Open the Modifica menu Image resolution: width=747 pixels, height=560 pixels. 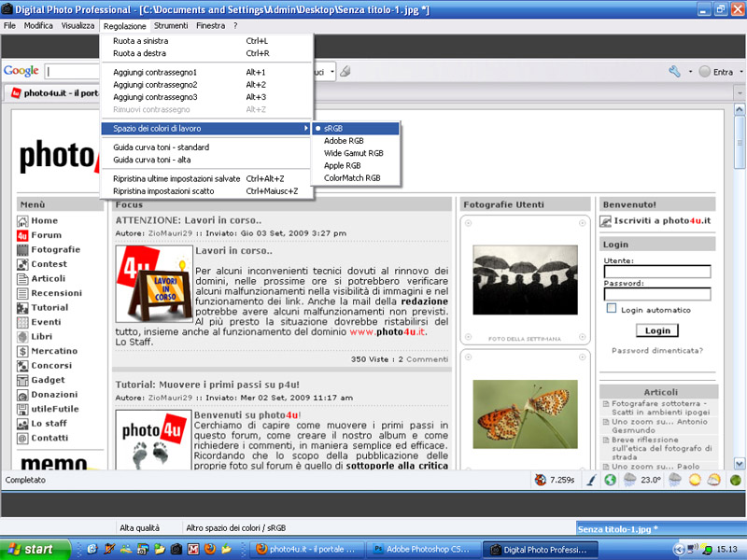pyautogui.click(x=38, y=26)
